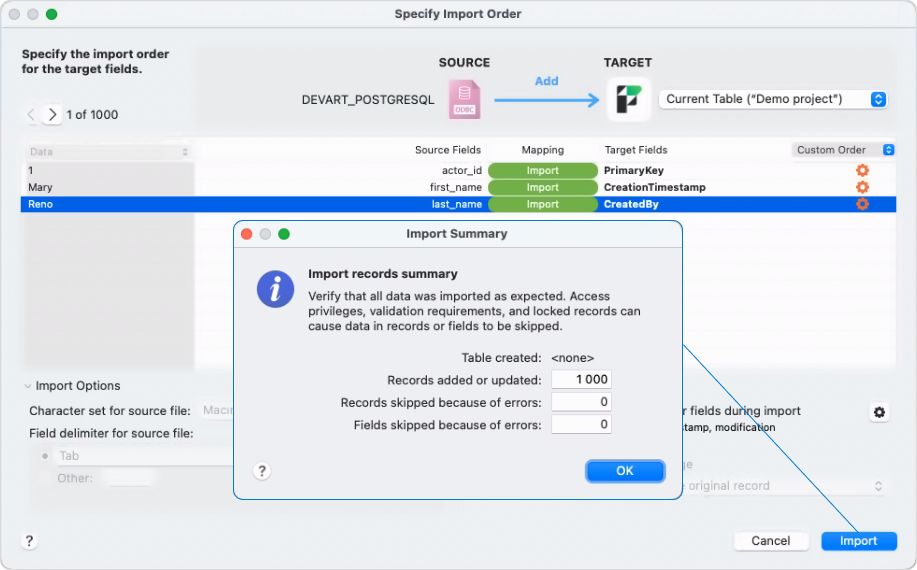Open the import options gear settings button
The width and height of the screenshot is (917, 570).
click(x=879, y=412)
